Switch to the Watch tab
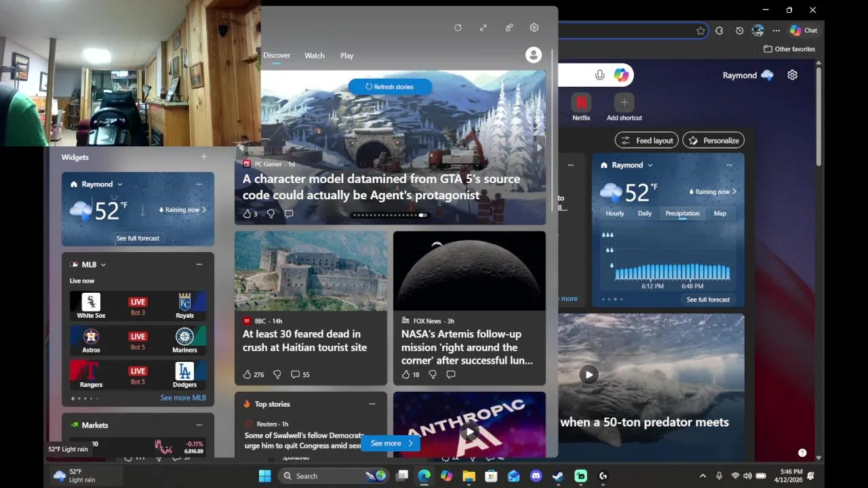 click(315, 56)
